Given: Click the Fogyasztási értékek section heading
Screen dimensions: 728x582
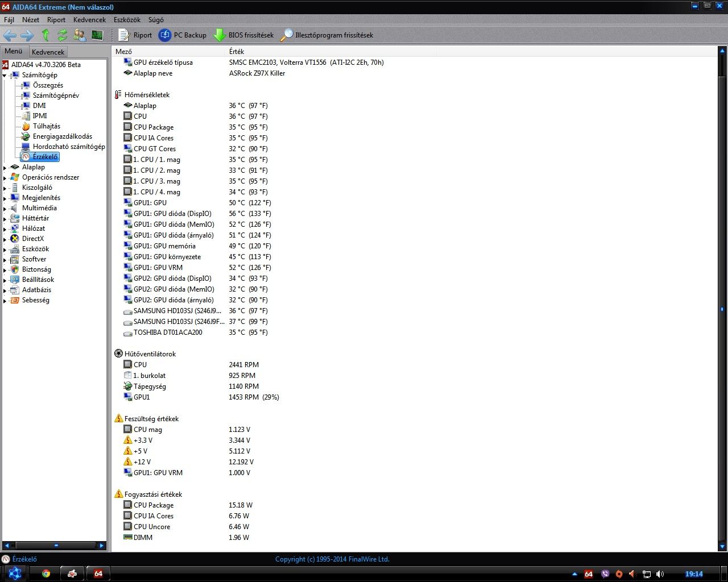Looking at the screenshot, I should (153, 494).
